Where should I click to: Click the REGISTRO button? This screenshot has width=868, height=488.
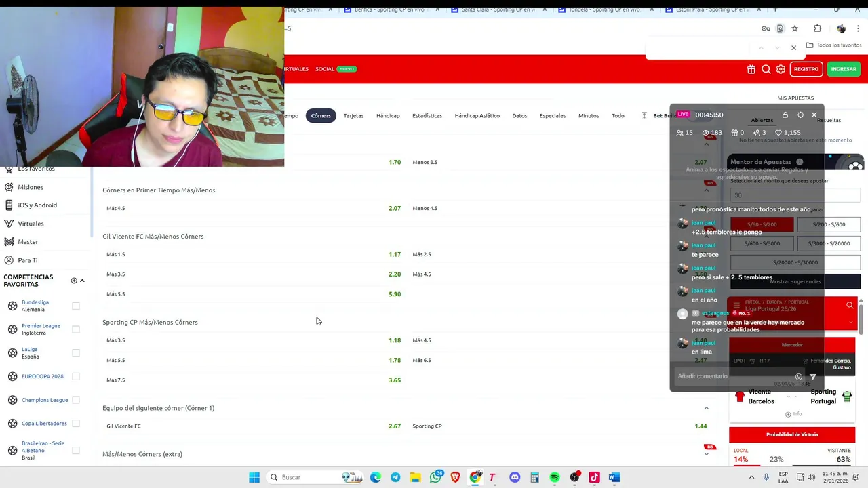pyautogui.click(x=806, y=69)
